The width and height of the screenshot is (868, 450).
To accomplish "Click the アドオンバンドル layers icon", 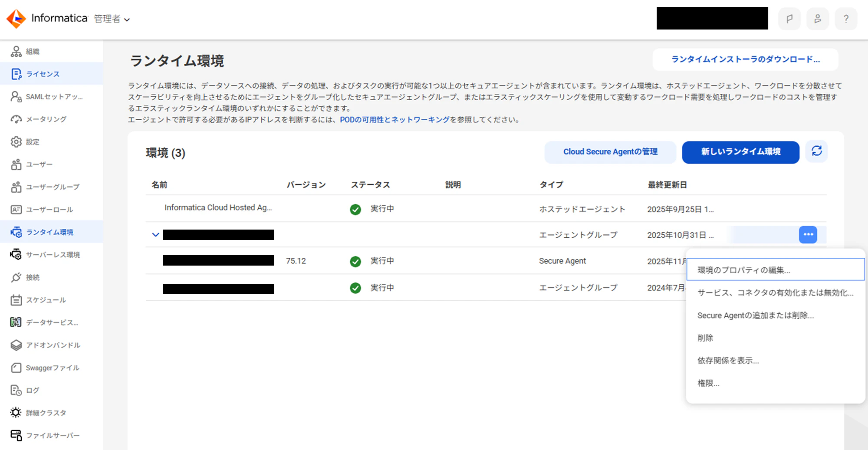I will point(16,345).
